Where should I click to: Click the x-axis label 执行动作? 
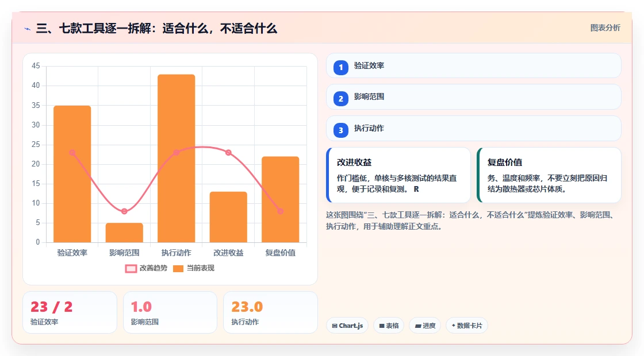coord(176,253)
